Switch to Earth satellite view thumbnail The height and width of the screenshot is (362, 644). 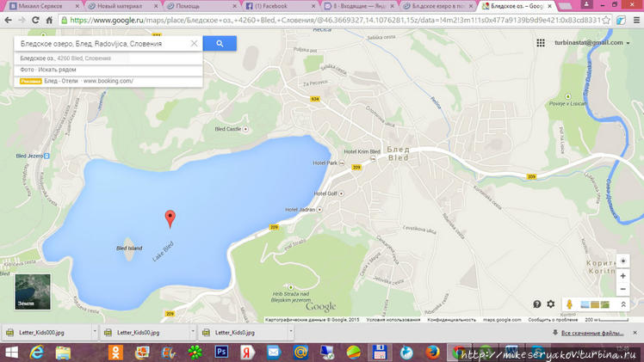pyautogui.click(x=32, y=291)
